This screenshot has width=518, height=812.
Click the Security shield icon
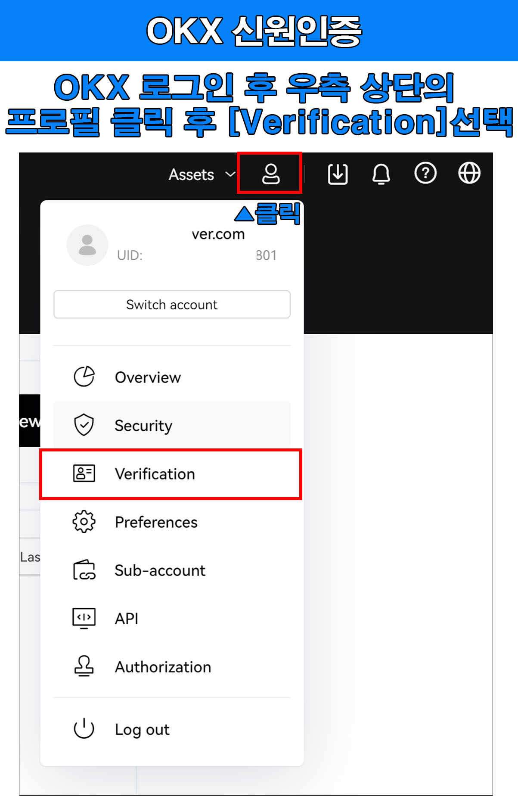tap(84, 425)
